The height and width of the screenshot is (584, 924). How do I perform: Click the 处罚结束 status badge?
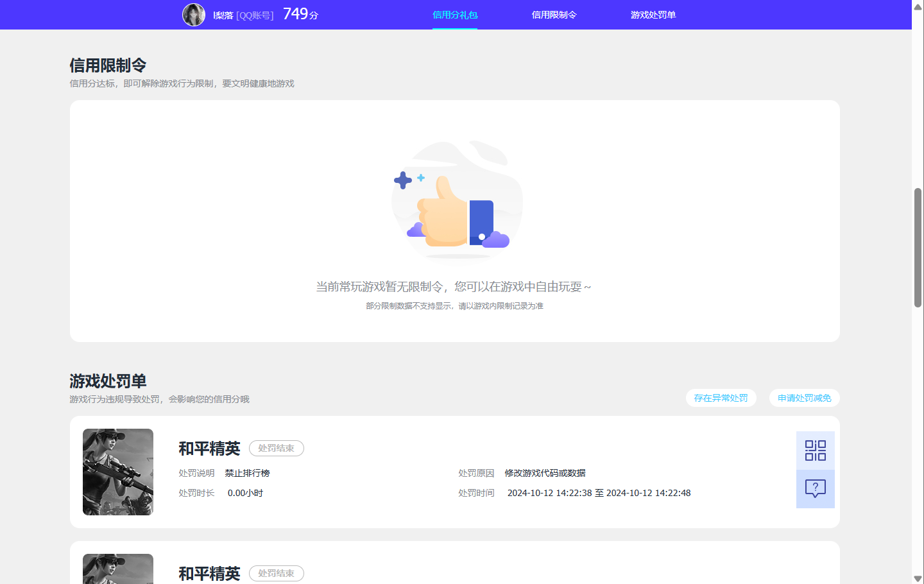pyautogui.click(x=276, y=448)
